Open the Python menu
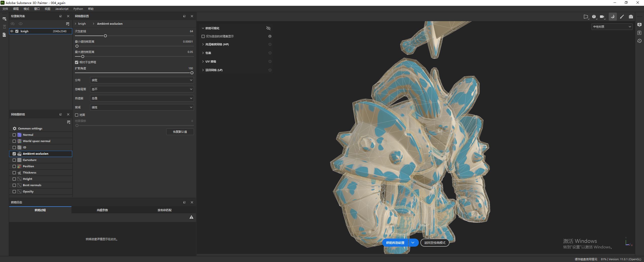The width and height of the screenshot is (644, 262). click(x=78, y=9)
